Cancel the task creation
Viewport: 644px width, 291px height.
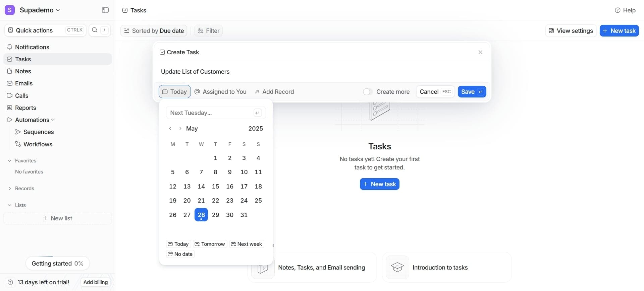435,92
